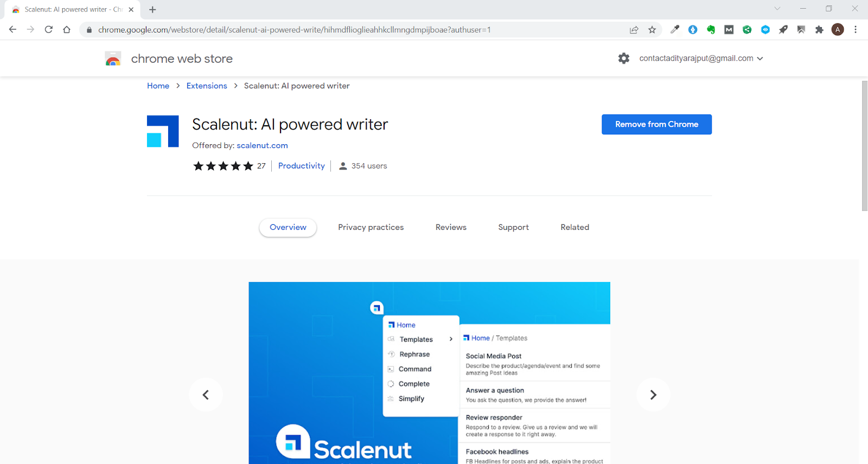868x464 pixels.
Task: Click the page vertical scrollbar
Action: click(x=865, y=145)
